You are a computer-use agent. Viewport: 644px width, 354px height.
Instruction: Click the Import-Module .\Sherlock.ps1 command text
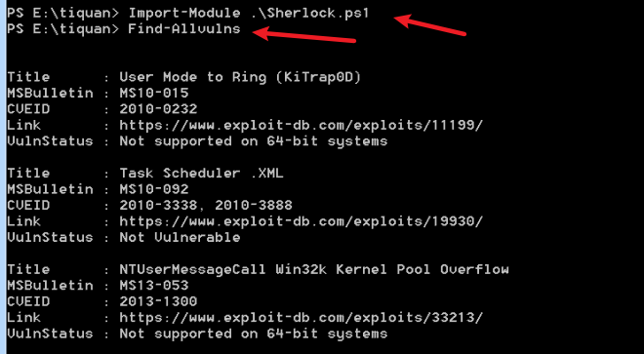pyautogui.click(x=249, y=13)
